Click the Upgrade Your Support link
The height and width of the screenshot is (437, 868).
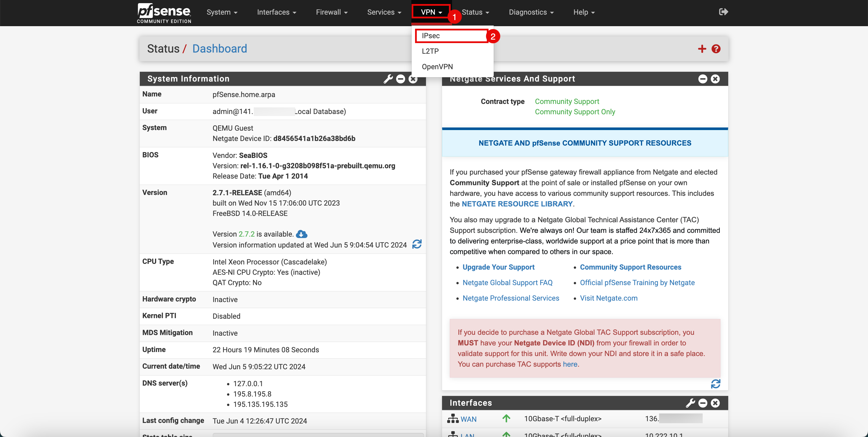[498, 267]
